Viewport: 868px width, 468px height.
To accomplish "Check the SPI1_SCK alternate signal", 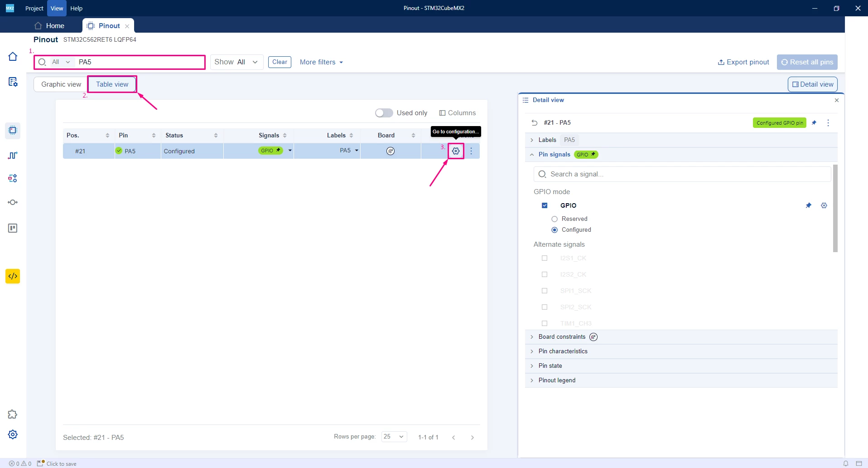I will coord(545,291).
